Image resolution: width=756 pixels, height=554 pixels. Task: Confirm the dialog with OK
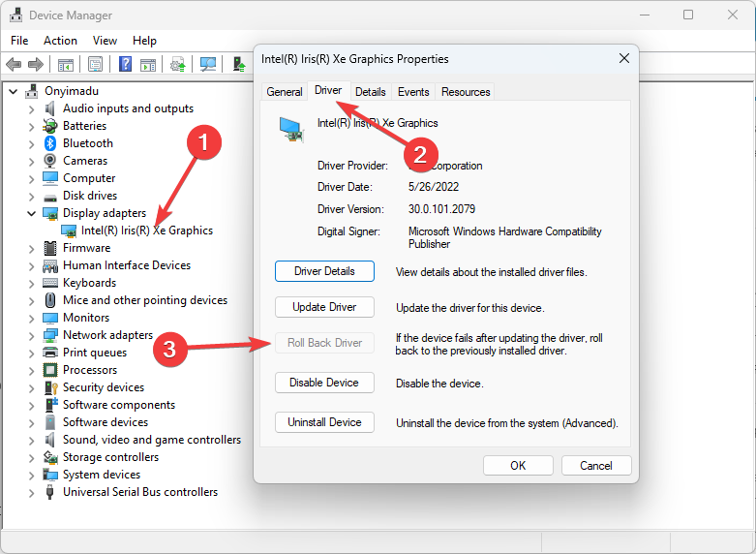(518, 465)
